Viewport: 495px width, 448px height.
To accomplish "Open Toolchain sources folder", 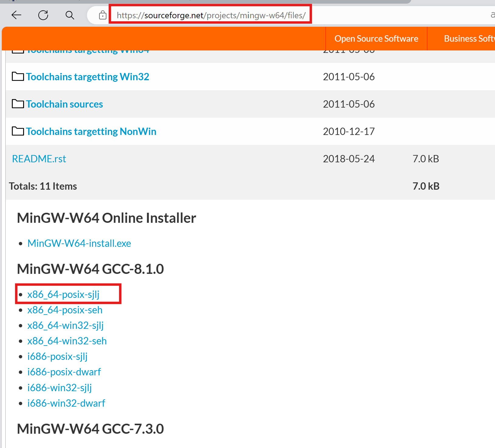I will (x=64, y=104).
